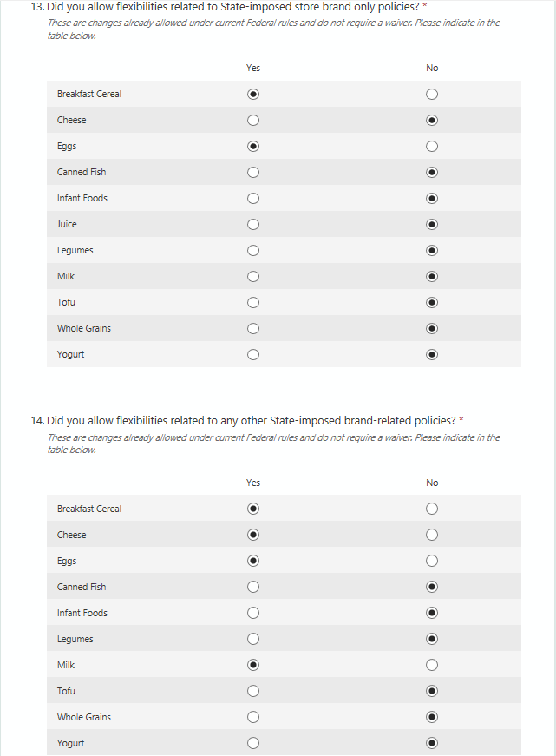556x756 pixels.
Task: Select Yes for Tofu in question 14
Action: point(253,691)
